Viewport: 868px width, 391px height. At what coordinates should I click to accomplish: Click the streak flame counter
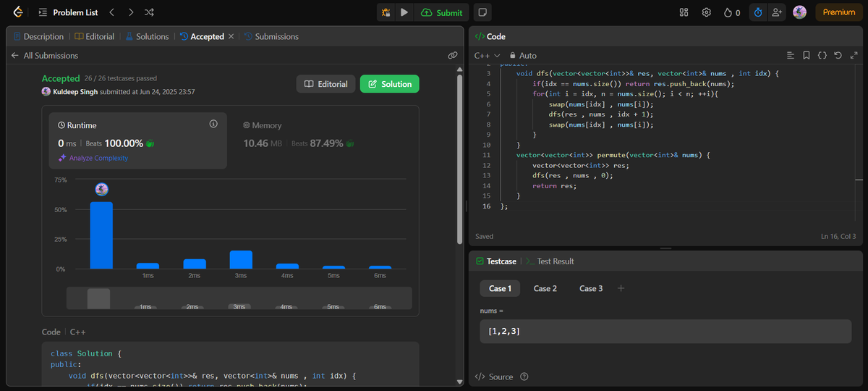pos(732,12)
